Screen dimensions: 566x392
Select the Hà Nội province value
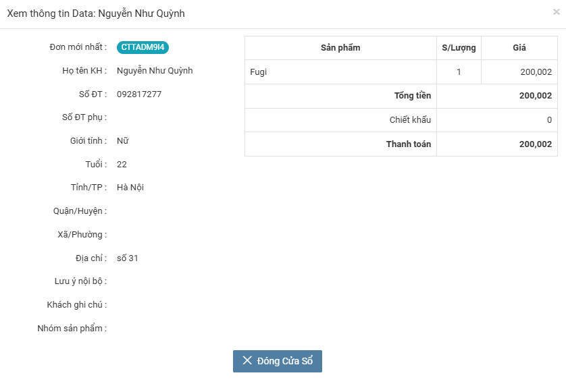coord(130,188)
